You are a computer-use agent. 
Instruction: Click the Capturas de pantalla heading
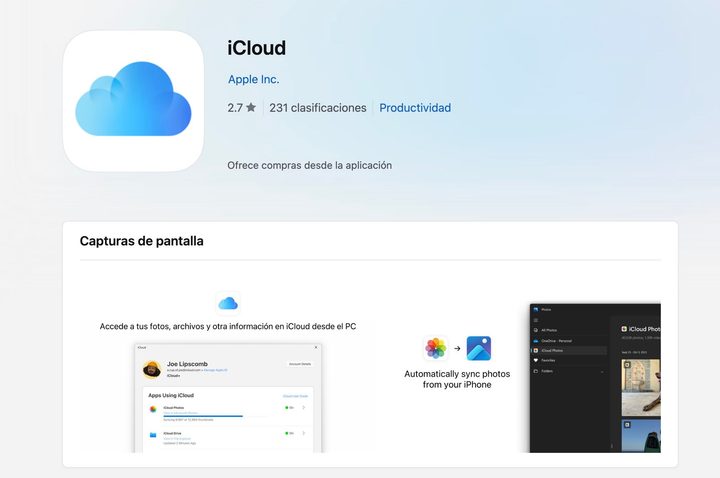[x=141, y=241]
